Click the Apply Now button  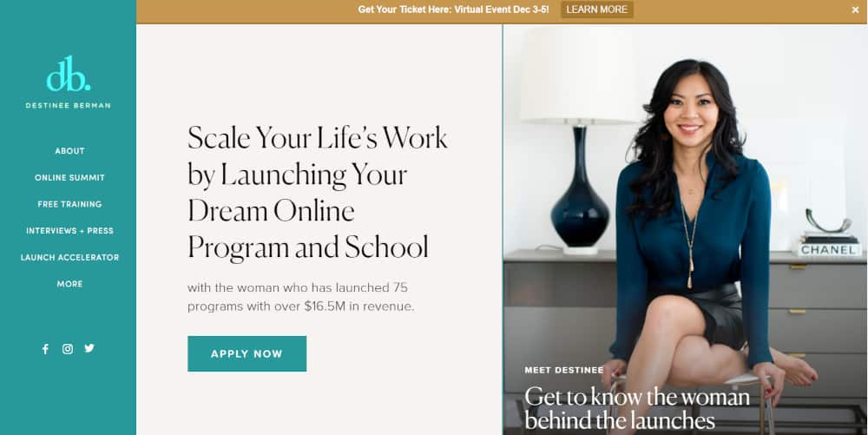coord(247,353)
